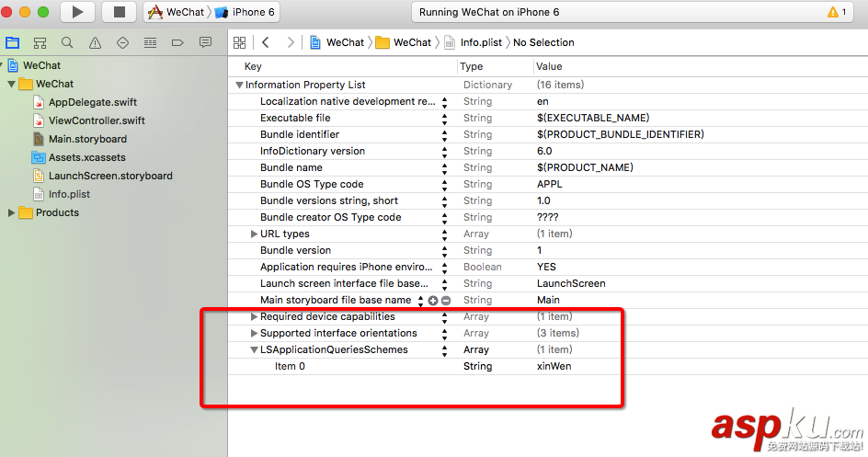Viewport: 868px width, 457px height.
Task: Select Bundle versions string, short key
Action: [x=329, y=200]
